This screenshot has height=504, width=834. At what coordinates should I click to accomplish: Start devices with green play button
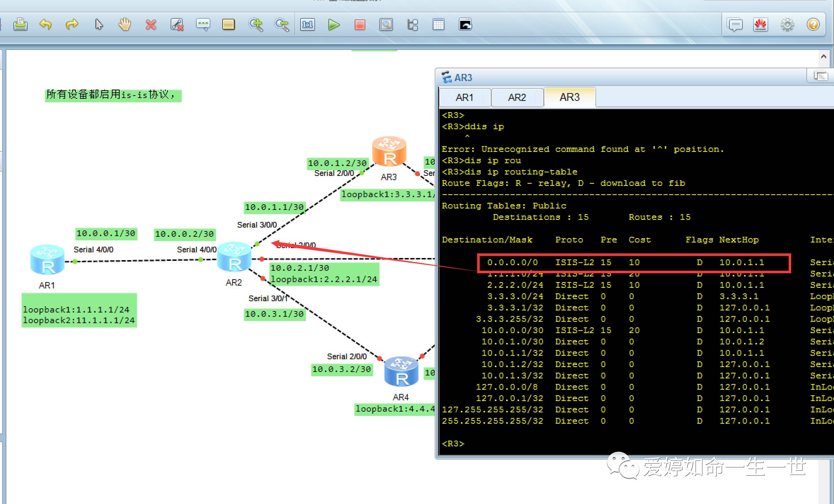point(333,24)
